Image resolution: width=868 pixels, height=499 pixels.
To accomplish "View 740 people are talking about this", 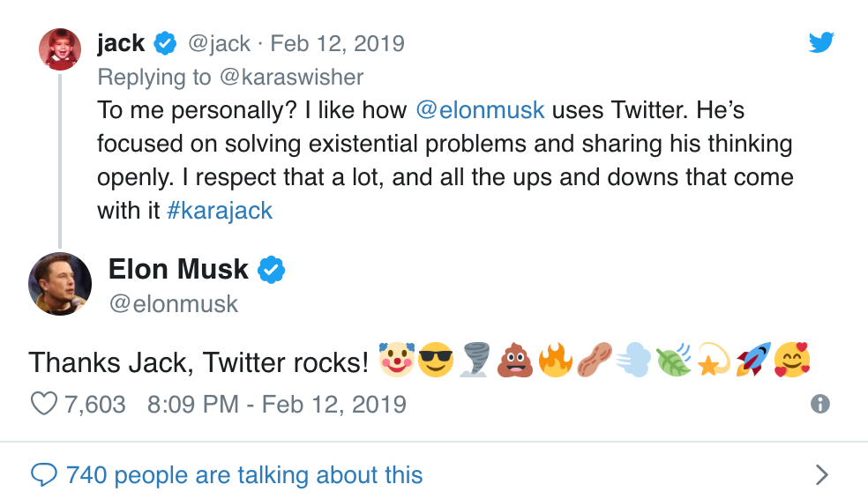I will (x=244, y=475).
